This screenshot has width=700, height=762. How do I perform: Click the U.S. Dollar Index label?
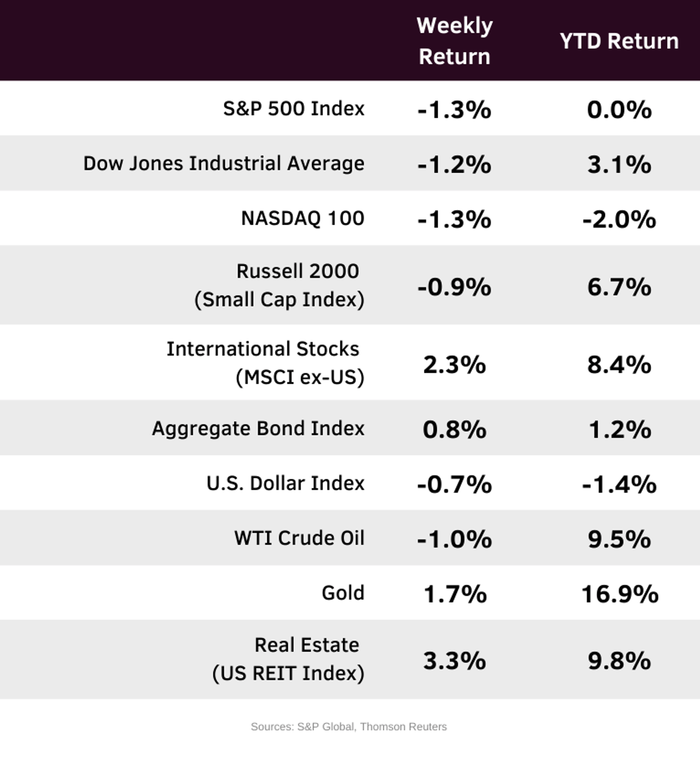coord(286,483)
